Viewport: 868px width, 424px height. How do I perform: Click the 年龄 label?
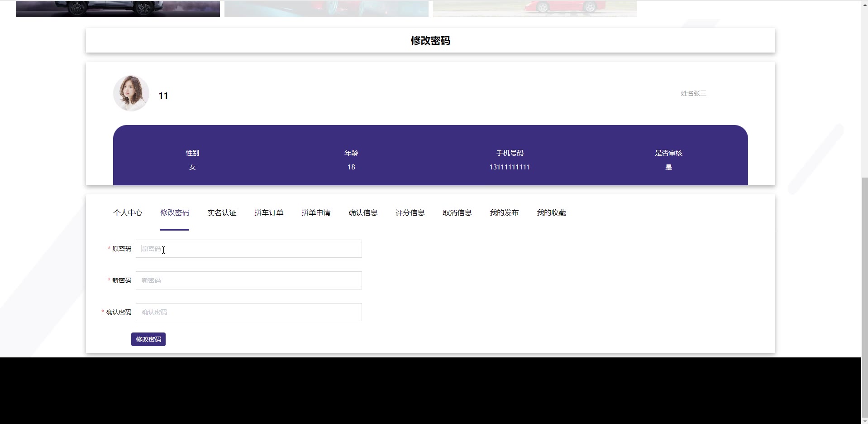(x=351, y=153)
